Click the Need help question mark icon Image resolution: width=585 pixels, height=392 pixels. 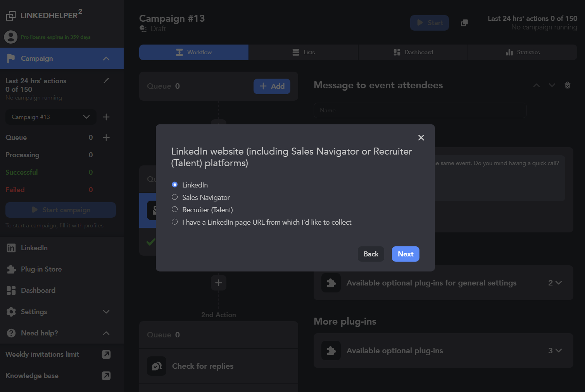click(x=11, y=333)
